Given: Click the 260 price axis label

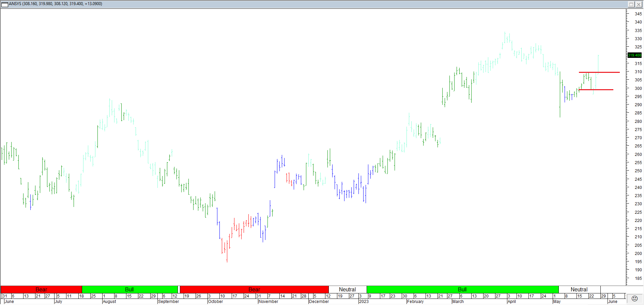Looking at the screenshot, I should [638, 155].
